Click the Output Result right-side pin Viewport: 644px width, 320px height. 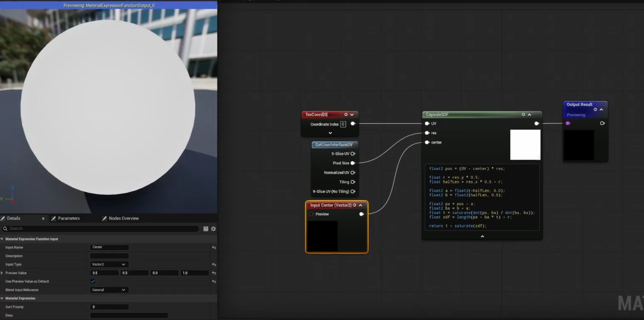[x=602, y=123]
